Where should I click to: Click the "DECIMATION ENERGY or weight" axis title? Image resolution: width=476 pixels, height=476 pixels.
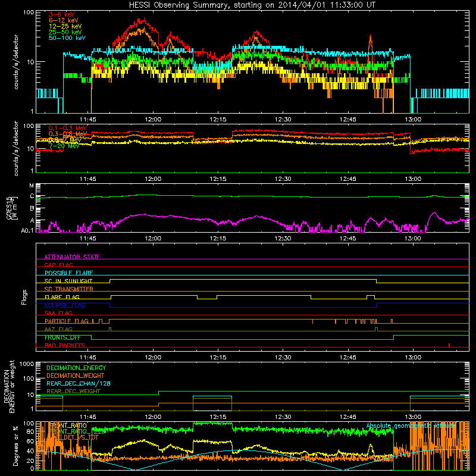pos(9,386)
